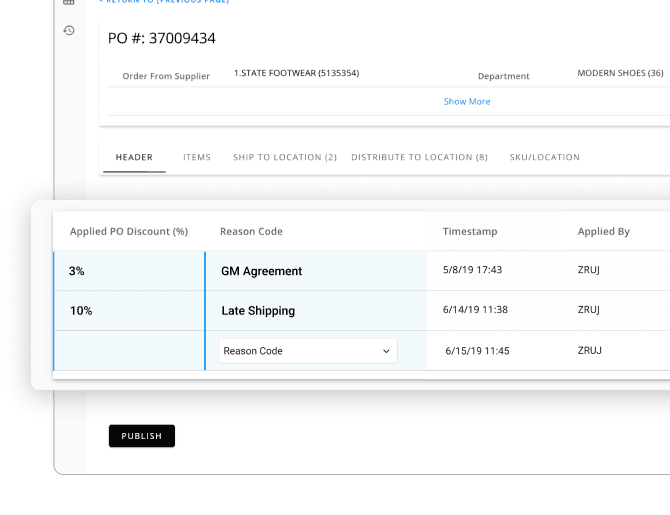Viewport: 670px width, 515px height.
Task: Switch to the HEADER tab
Action: coord(134,157)
